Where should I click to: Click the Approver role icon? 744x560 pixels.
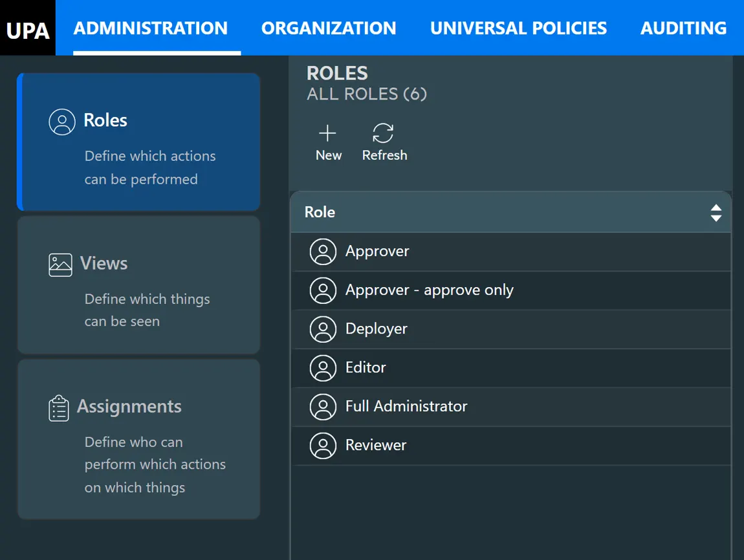click(x=323, y=252)
